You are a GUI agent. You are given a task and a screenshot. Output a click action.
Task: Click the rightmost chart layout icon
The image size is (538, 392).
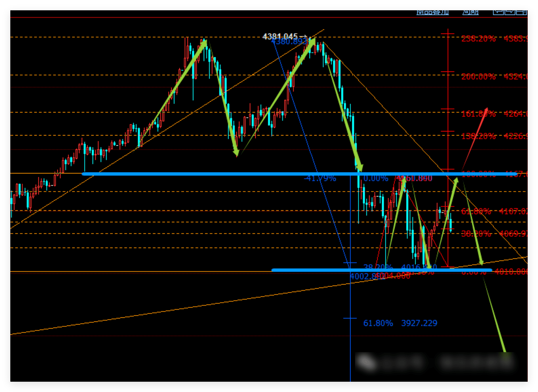[521, 12]
